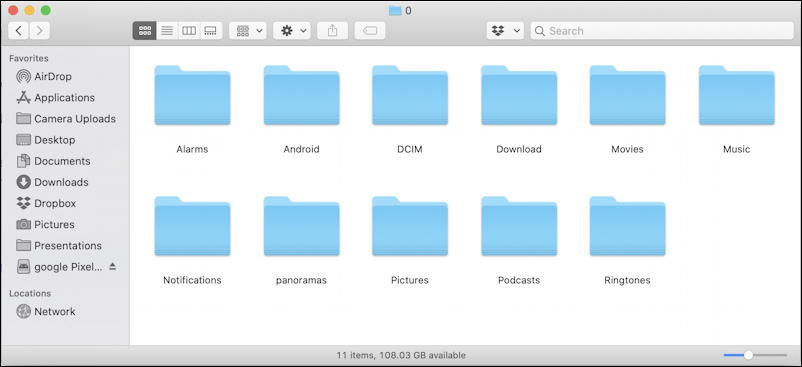Select the Alarms folder icon
802x367 pixels.
(192, 95)
